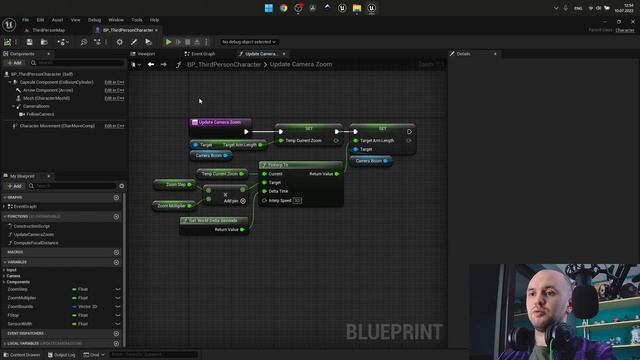This screenshot has width=640, height=360.
Task: Navigate forward with the graph forward arrow
Action: click(x=164, y=64)
